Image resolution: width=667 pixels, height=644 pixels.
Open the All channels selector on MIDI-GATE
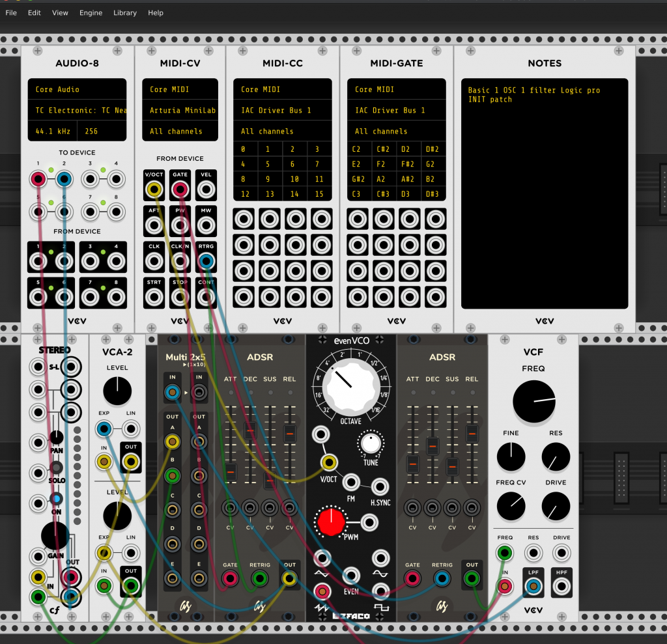397,131
